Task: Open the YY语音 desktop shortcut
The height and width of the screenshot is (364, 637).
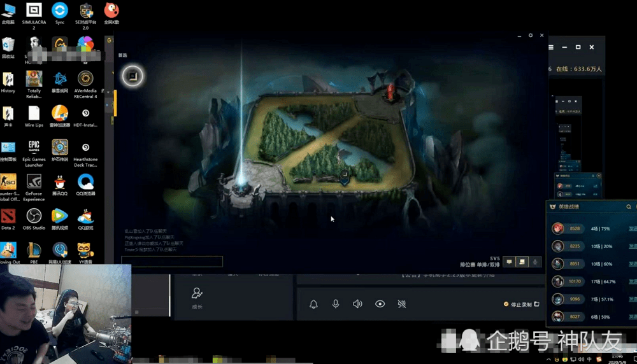Action: coord(85,253)
